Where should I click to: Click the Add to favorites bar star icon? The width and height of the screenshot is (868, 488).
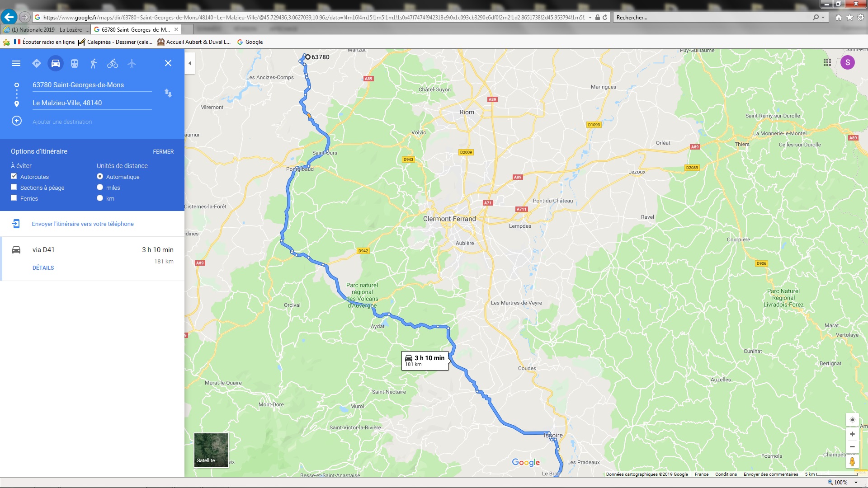coord(6,42)
